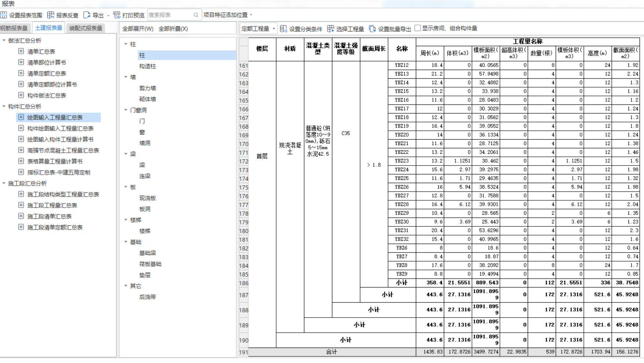
Task: Click document icon beside 清单定额部位计算书
Action: pos(21,84)
